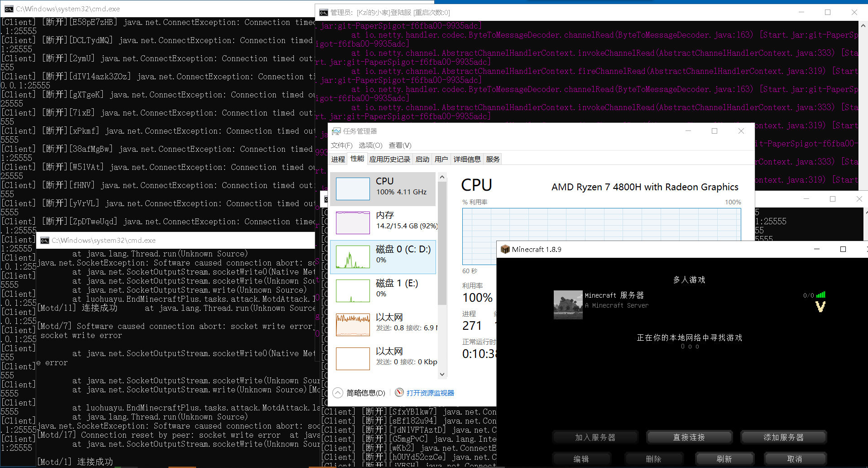Close the Task Manager window
This screenshot has width=868, height=468.
(741, 131)
